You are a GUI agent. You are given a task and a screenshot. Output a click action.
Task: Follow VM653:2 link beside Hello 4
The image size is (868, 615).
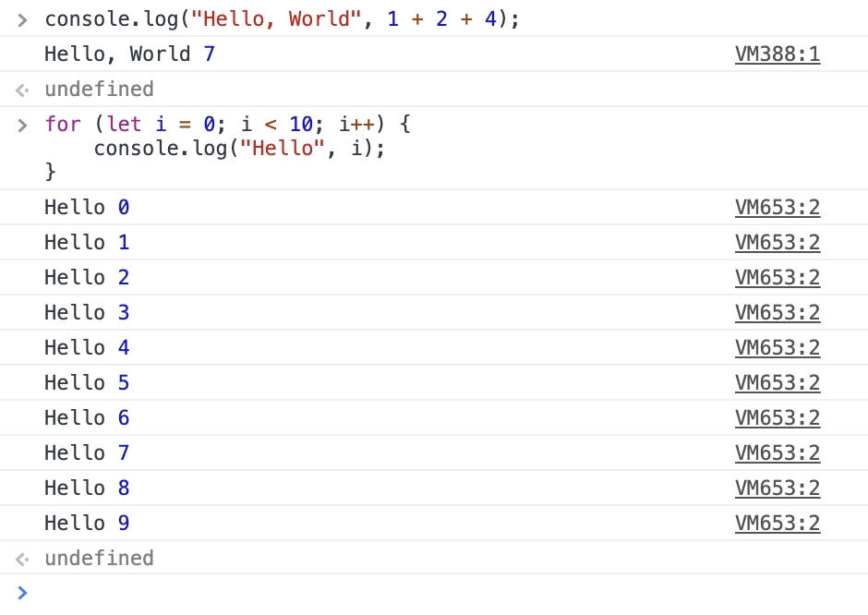[777, 348]
